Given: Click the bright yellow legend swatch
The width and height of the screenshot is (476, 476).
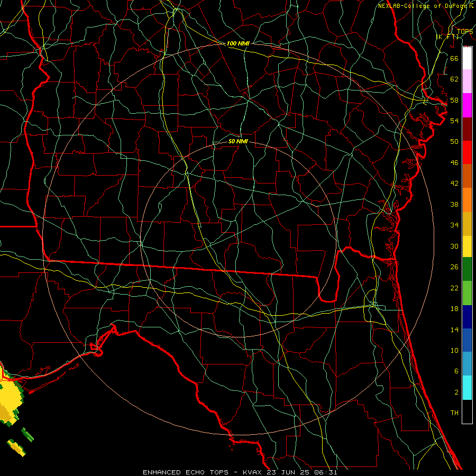Looking at the screenshot, I should coord(467,246).
